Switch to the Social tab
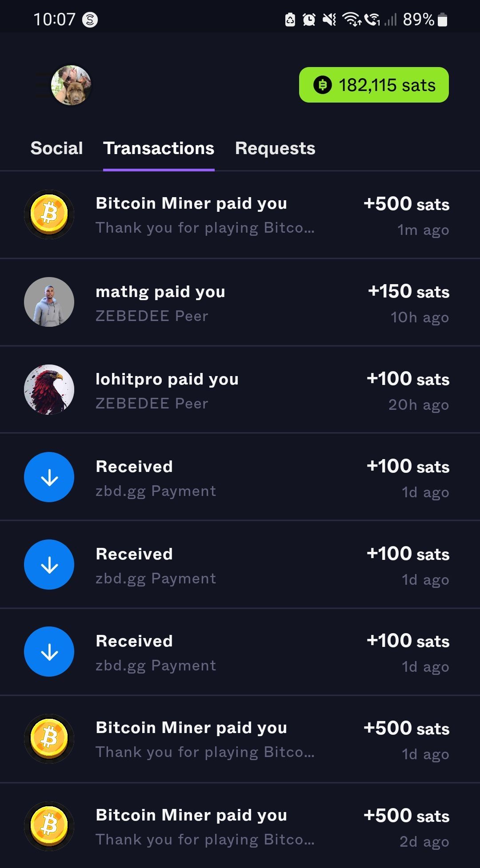This screenshot has width=480, height=868. click(56, 148)
